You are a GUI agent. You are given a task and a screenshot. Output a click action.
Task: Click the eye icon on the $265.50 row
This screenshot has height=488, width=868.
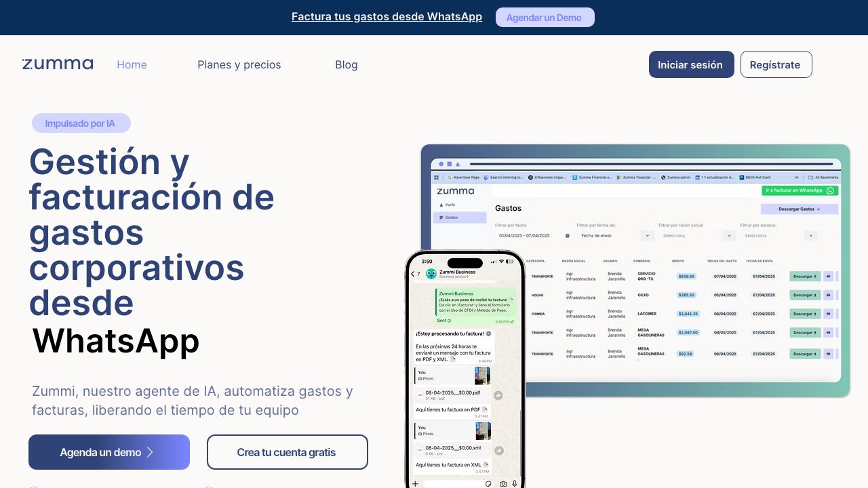pyautogui.click(x=828, y=296)
